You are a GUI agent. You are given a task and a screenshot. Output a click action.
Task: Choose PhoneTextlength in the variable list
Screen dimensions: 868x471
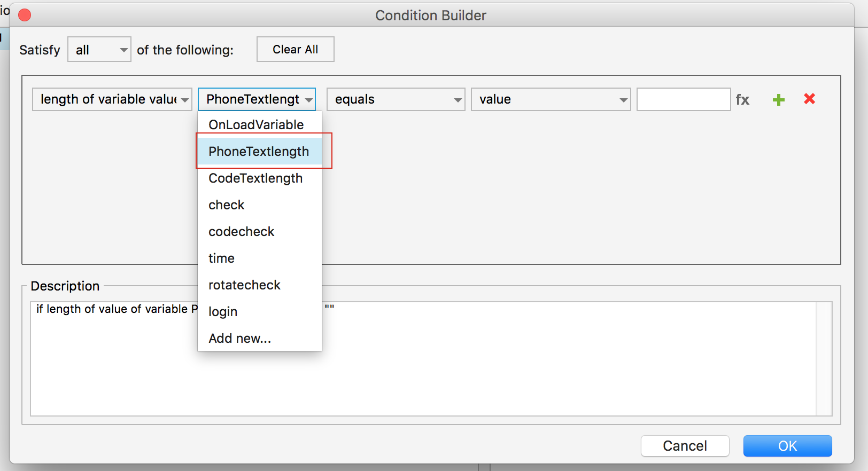pyautogui.click(x=259, y=152)
